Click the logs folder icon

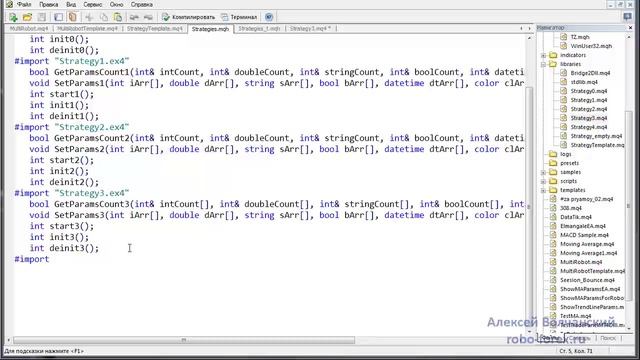tap(553, 154)
